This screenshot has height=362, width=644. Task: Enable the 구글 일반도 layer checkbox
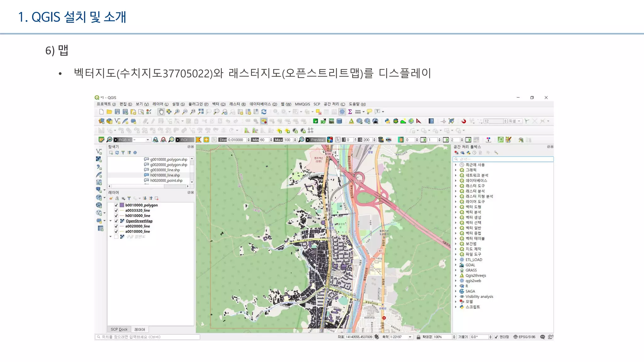[x=116, y=237]
